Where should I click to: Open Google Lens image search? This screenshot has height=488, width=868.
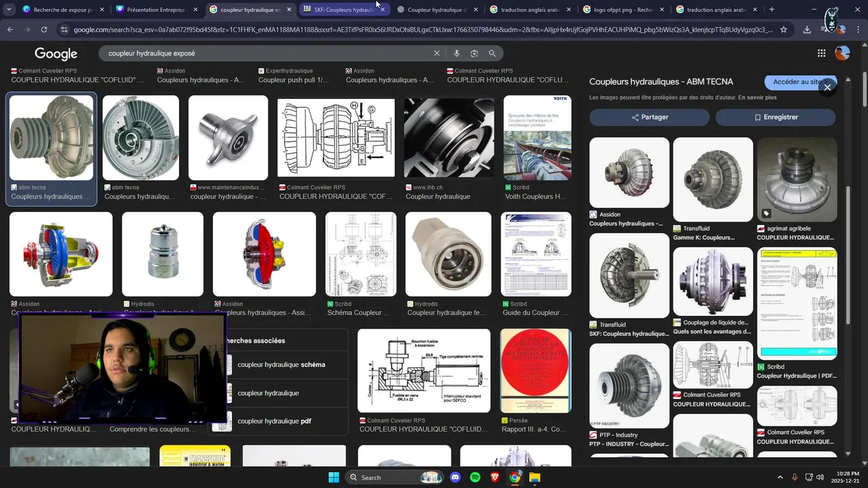[474, 54]
